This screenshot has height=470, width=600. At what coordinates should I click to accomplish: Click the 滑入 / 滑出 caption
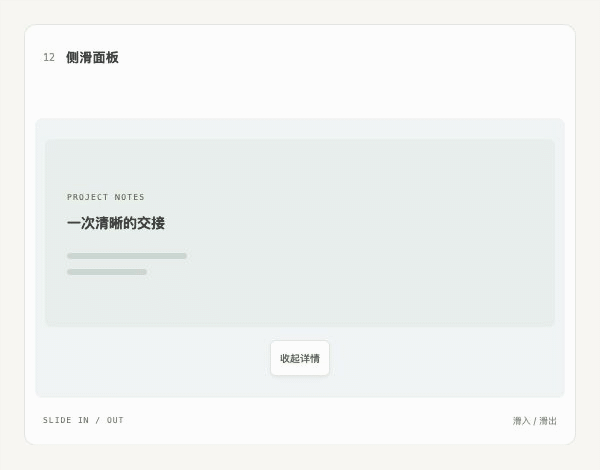pos(535,421)
